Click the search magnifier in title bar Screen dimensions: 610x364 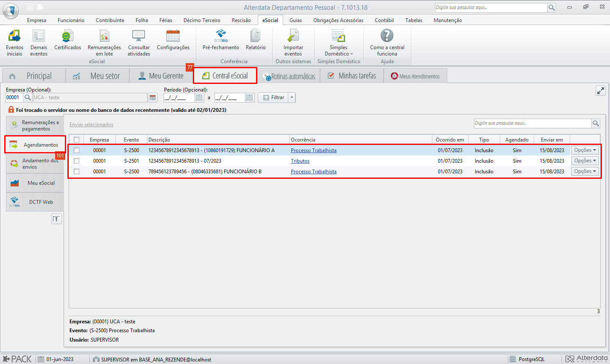(x=552, y=8)
